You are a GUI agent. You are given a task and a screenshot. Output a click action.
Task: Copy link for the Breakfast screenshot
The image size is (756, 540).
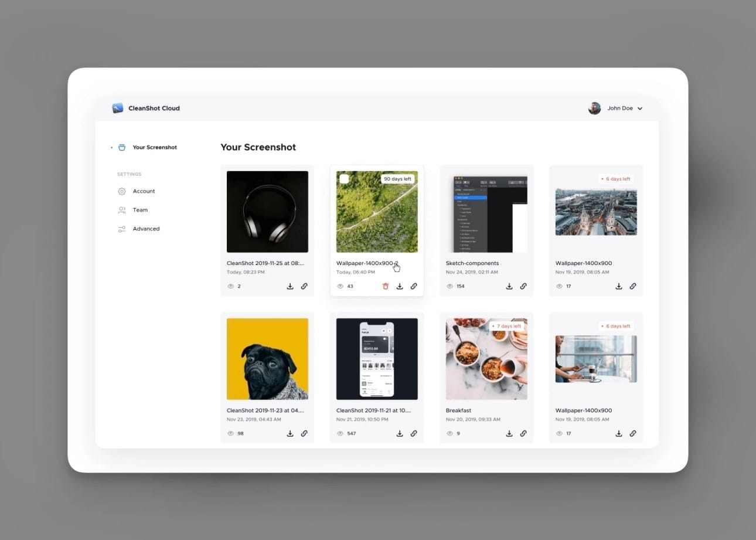click(523, 433)
